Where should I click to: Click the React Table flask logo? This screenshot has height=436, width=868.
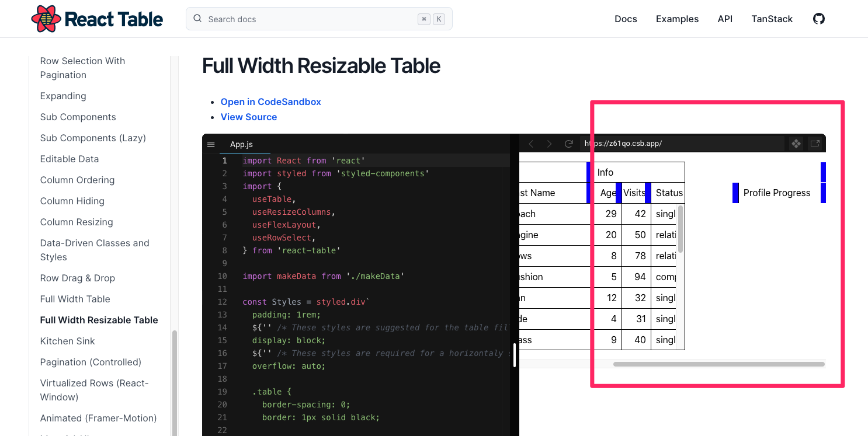[x=46, y=18]
